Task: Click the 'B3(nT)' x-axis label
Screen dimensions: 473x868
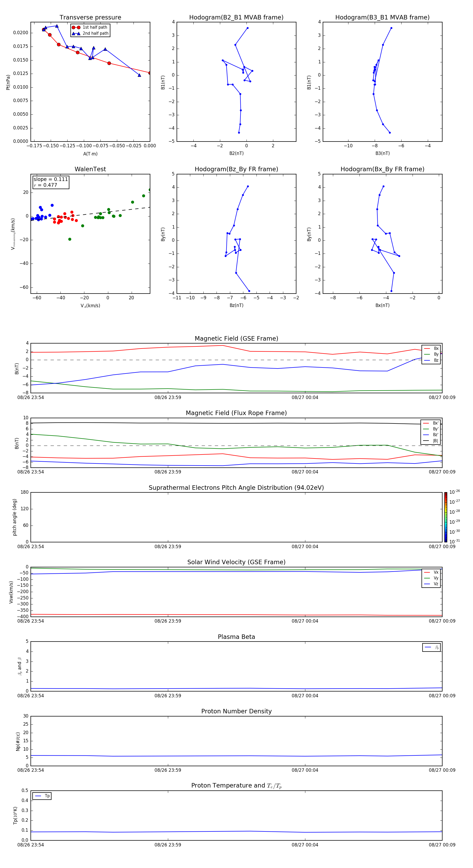Action: tap(382, 153)
